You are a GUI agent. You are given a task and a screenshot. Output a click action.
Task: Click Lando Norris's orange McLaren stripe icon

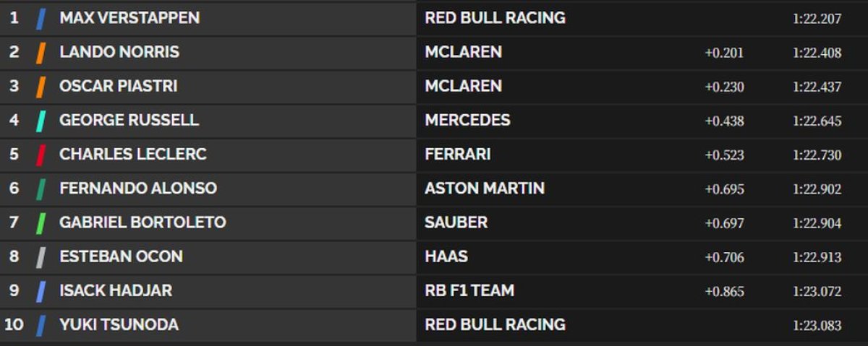point(41,52)
